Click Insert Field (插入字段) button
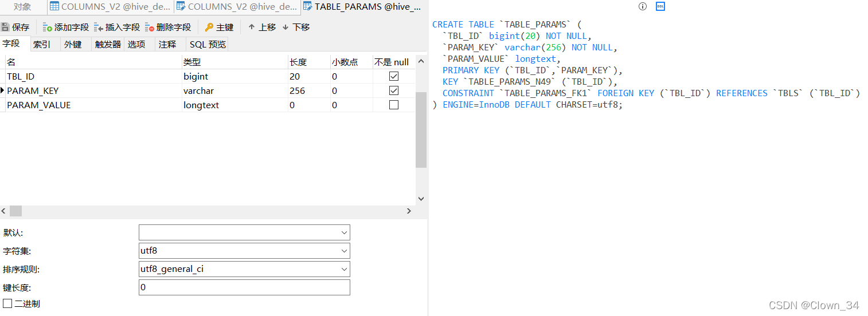The image size is (868, 316). point(117,27)
